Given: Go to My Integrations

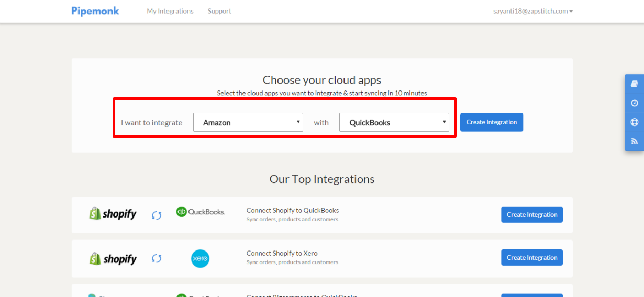Looking at the screenshot, I should (170, 11).
